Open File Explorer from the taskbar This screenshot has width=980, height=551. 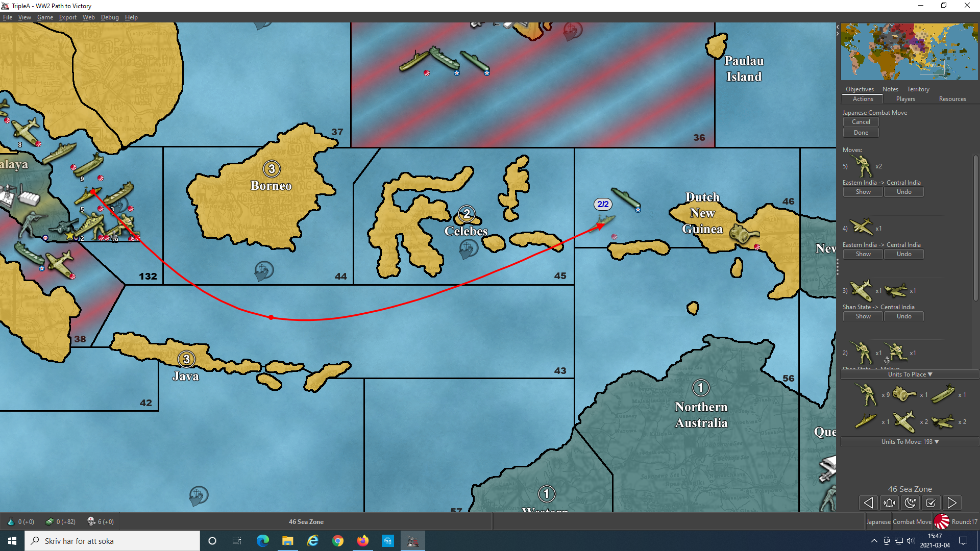click(x=288, y=541)
